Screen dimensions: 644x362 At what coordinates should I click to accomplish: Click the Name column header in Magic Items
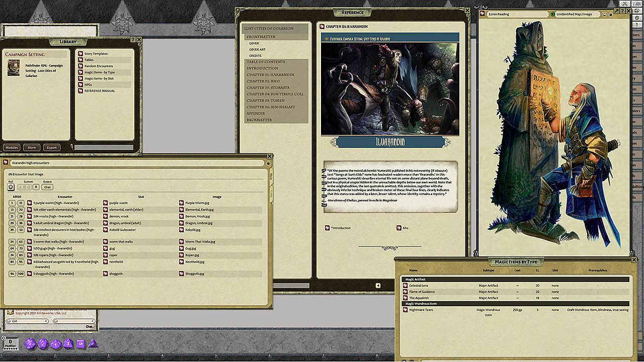[x=414, y=270]
